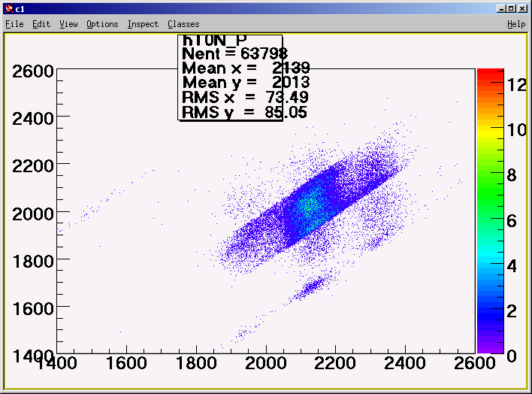532x394 pixels.
Task: Click y-axis label 2400
Action: [33, 119]
